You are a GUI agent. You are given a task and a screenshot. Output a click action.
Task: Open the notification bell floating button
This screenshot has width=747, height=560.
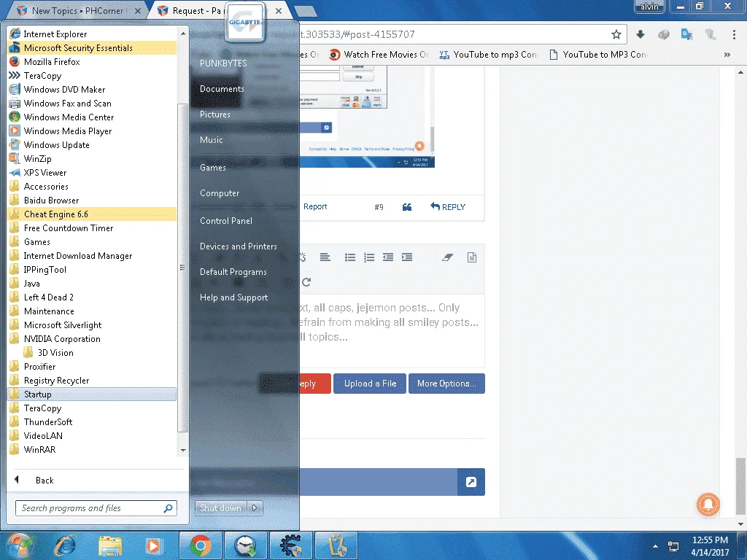pyautogui.click(x=708, y=505)
